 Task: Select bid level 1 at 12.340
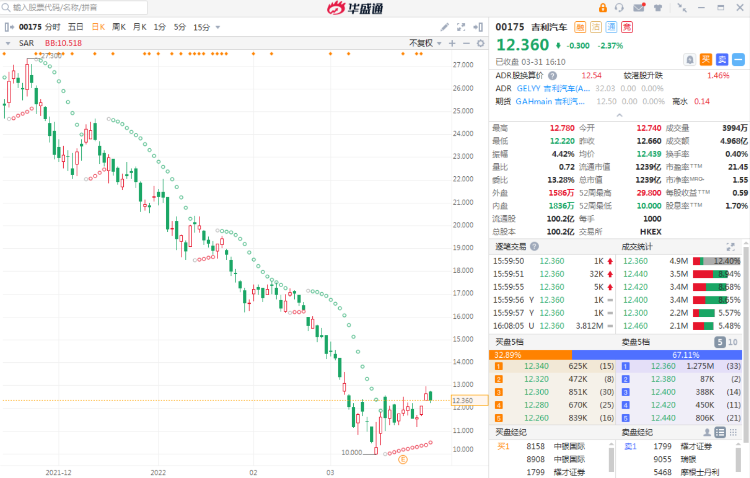(x=554, y=367)
